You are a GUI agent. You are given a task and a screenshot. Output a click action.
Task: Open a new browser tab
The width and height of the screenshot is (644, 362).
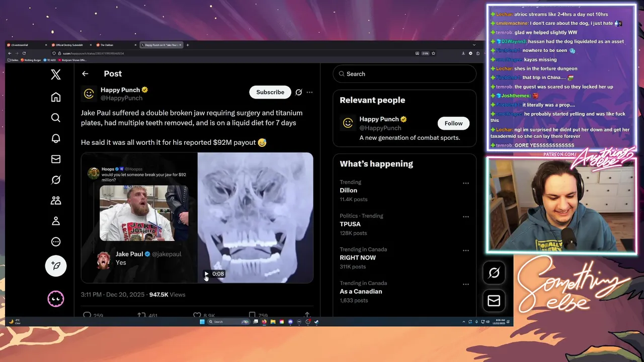click(188, 45)
